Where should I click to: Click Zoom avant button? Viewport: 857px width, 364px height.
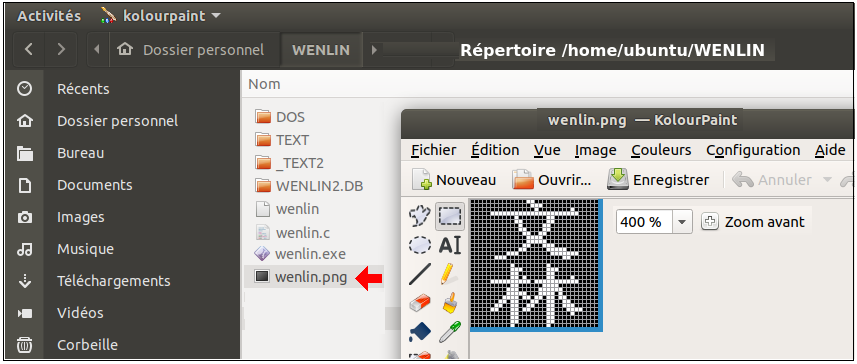754,222
